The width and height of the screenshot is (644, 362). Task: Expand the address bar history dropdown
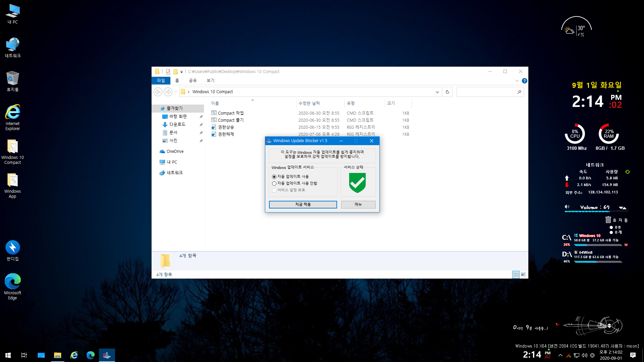437,92
